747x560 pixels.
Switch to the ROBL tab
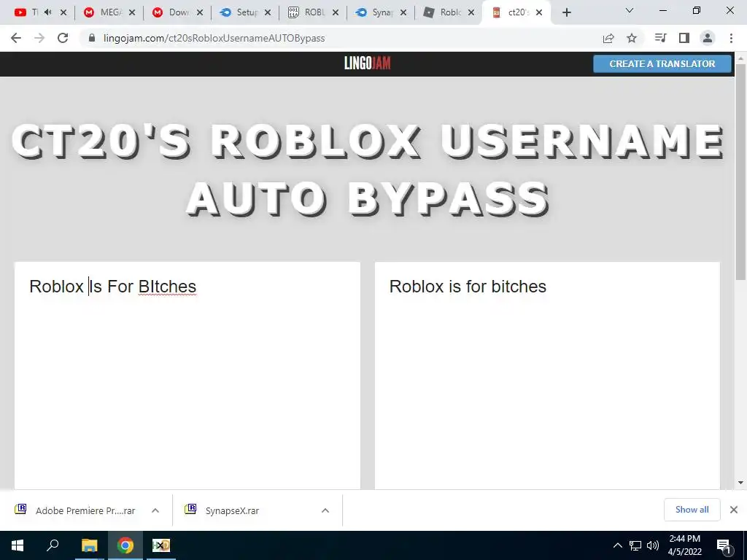tap(313, 12)
